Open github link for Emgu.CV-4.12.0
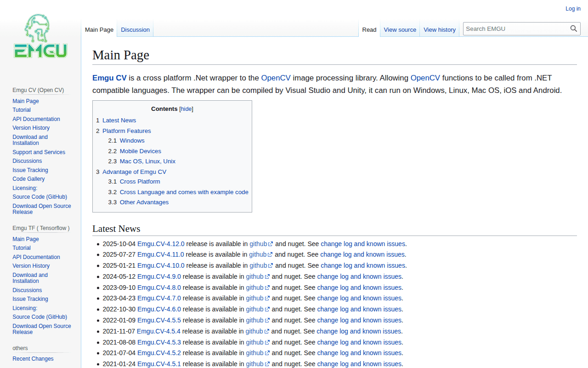The image size is (588, 368). click(x=261, y=244)
